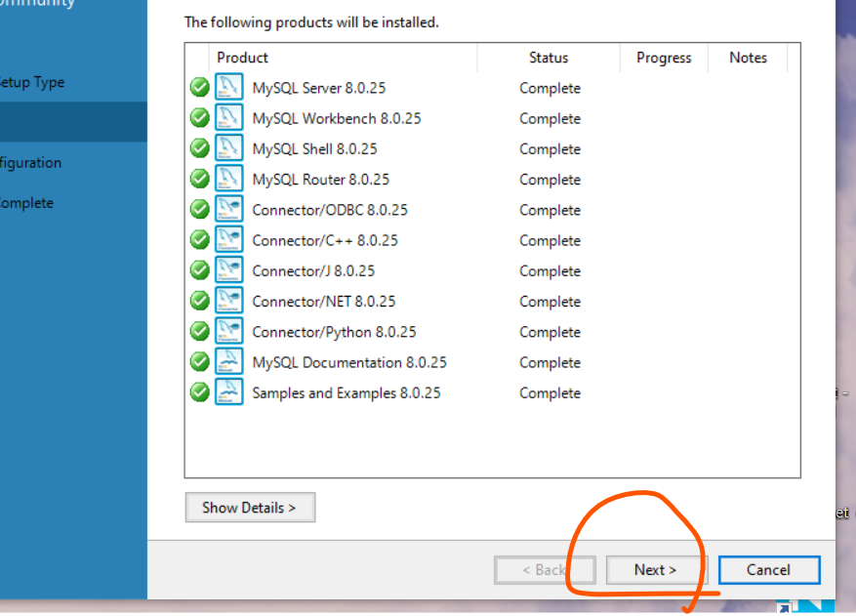Image resolution: width=856 pixels, height=616 pixels.
Task: Click green checkmark beside Samples and Examples 8.0.25
Action: click(x=200, y=392)
